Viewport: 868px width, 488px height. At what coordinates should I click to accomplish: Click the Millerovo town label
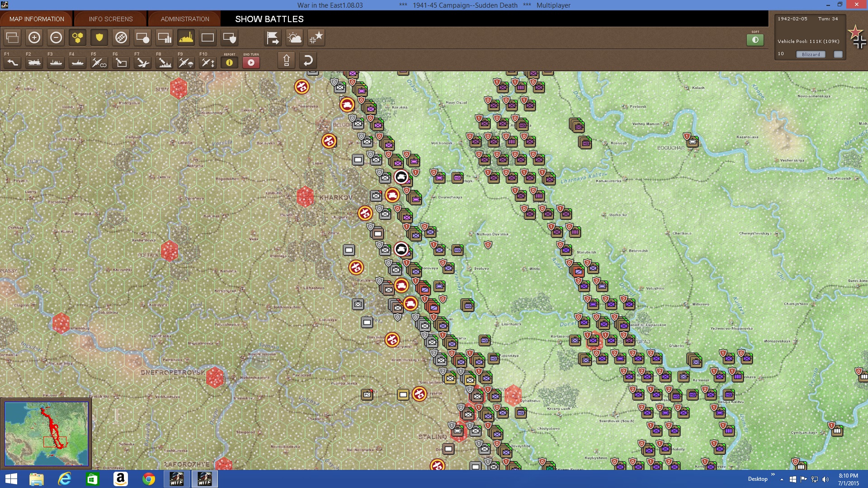click(701, 304)
